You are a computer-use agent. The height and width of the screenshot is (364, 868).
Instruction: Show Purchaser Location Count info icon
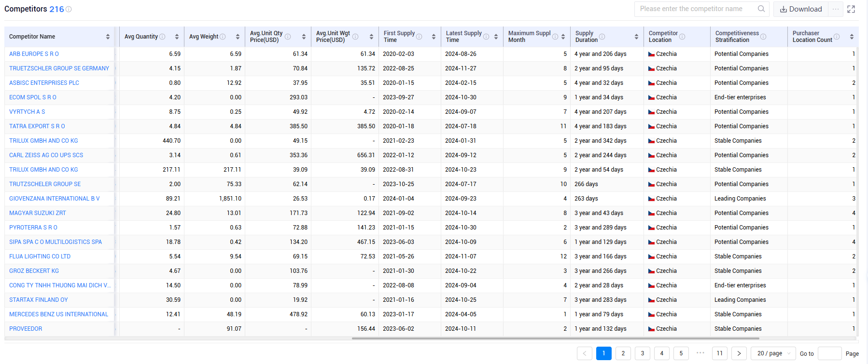point(837,37)
